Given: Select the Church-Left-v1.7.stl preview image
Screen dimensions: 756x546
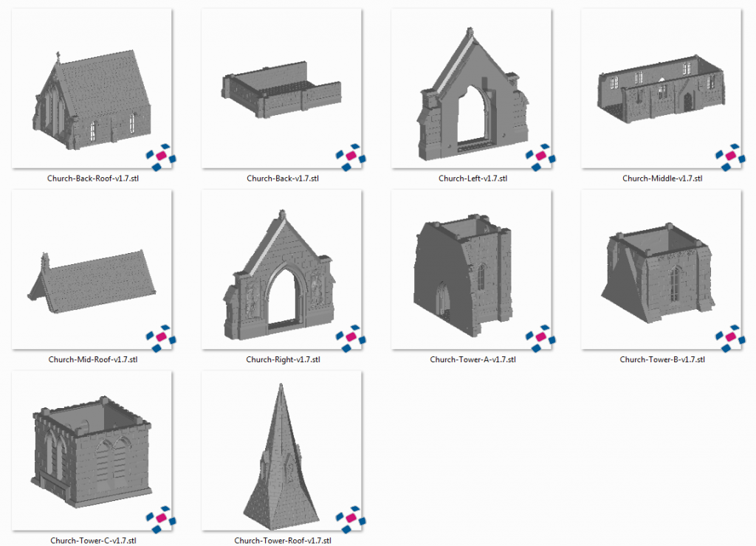Looking at the screenshot, I should (x=470, y=85).
